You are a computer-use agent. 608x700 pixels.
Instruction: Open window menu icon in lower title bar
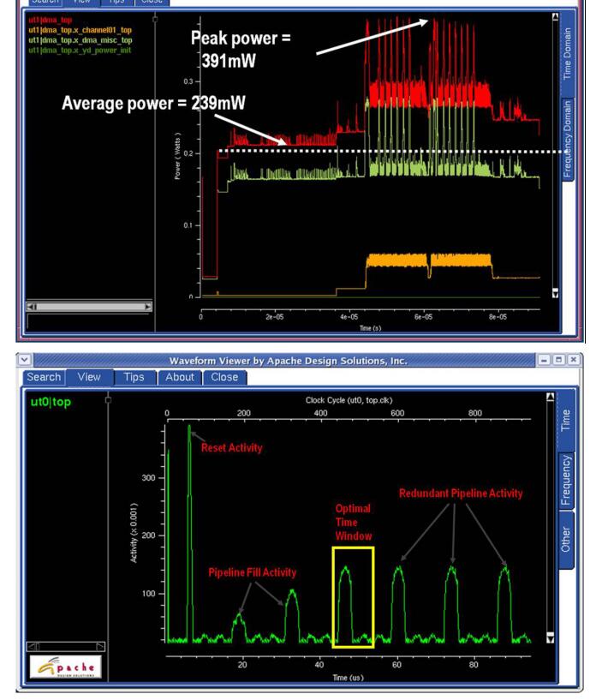[23, 360]
